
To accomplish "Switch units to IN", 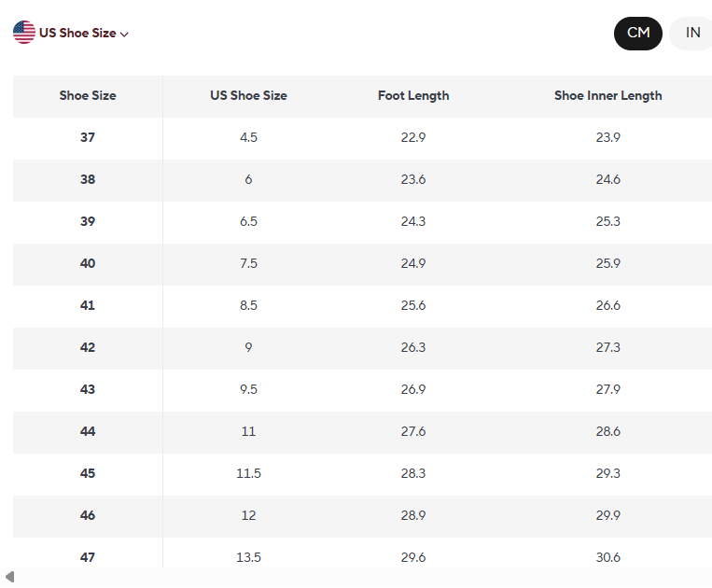I will click(x=691, y=33).
